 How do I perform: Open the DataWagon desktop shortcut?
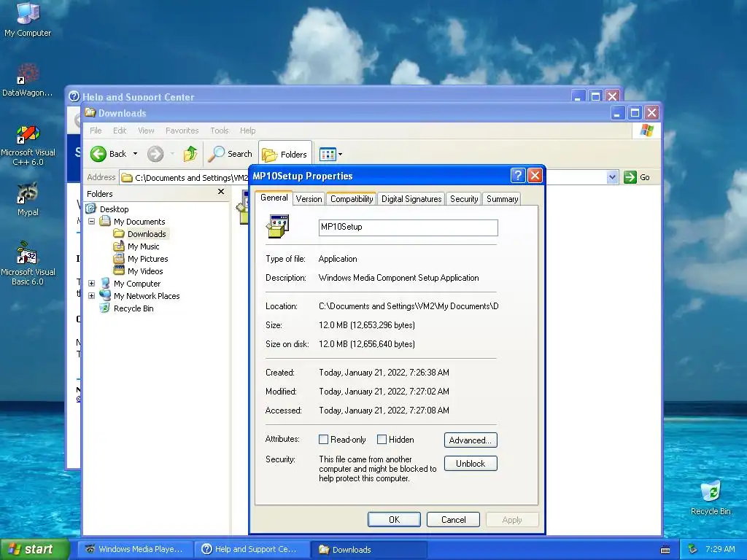28,79
